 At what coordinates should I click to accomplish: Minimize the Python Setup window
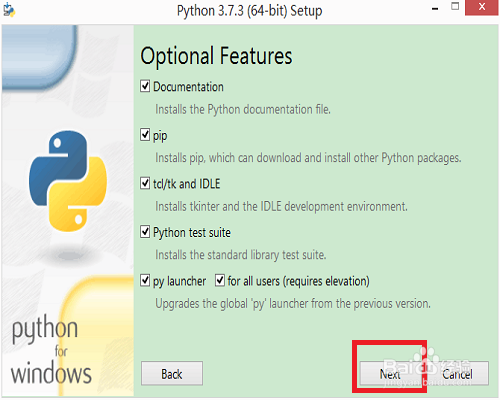[435, 9]
